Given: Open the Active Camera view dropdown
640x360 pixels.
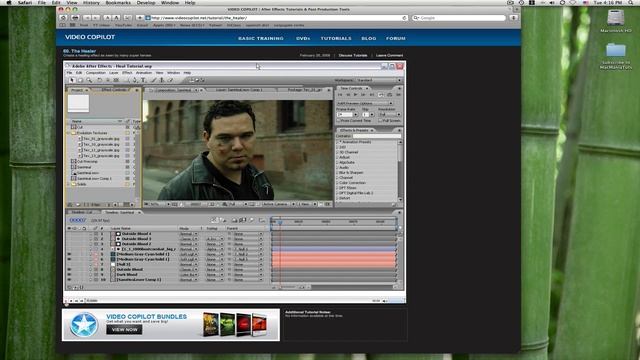Looking at the screenshot, I should (279, 204).
